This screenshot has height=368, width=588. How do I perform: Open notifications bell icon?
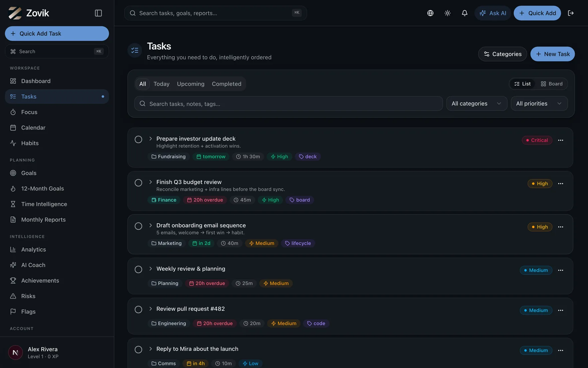464,13
